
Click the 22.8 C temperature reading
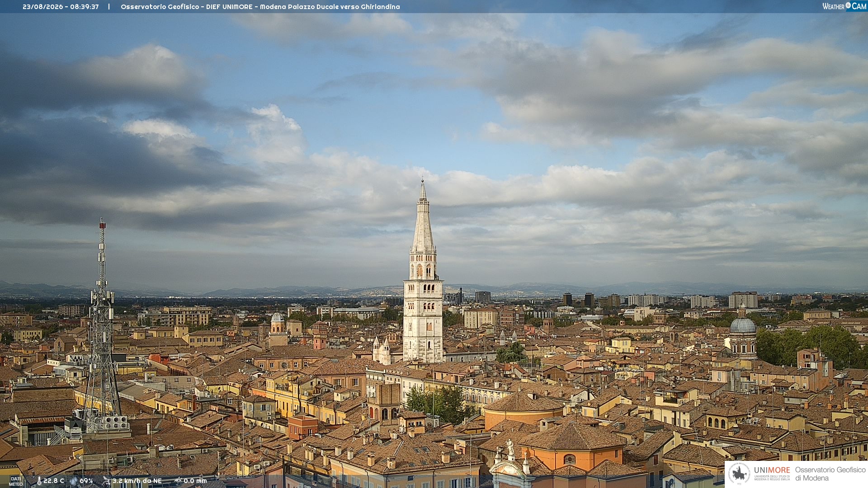pyautogui.click(x=54, y=481)
